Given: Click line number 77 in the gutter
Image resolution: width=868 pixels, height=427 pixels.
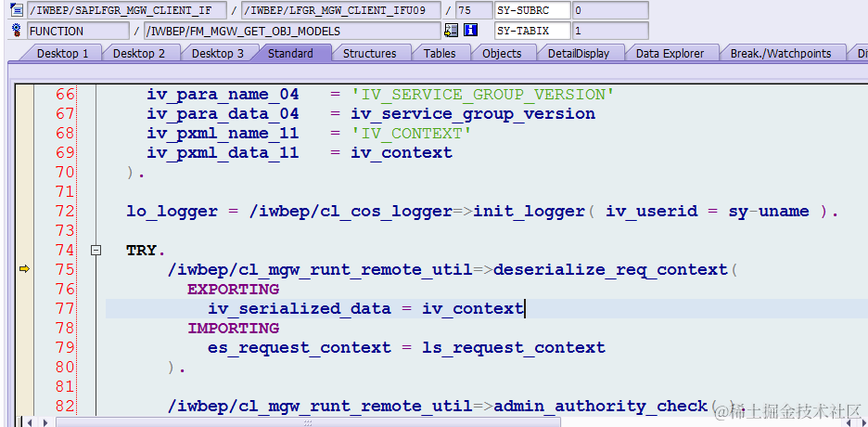Looking at the screenshot, I should tap(65, 308).
